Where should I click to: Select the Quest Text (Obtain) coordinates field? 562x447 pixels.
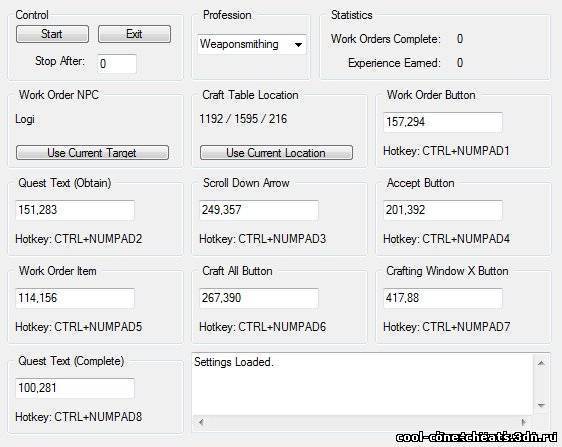(75, 210)
